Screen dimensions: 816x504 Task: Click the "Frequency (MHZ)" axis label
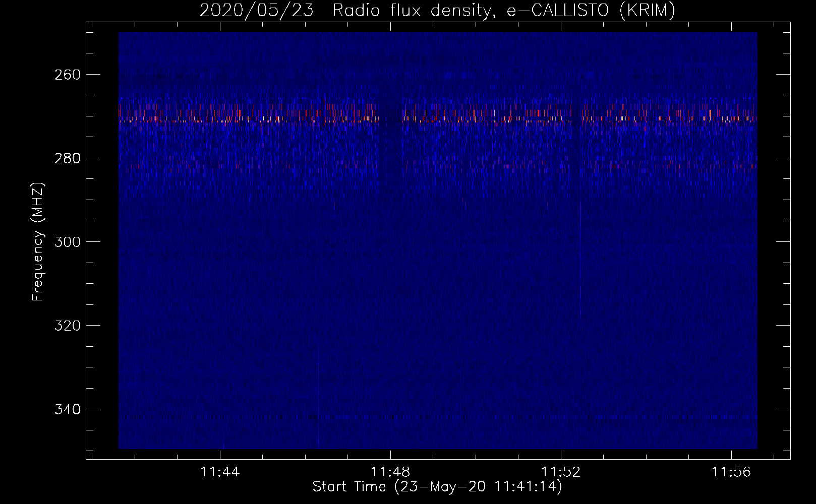[38, 241]
